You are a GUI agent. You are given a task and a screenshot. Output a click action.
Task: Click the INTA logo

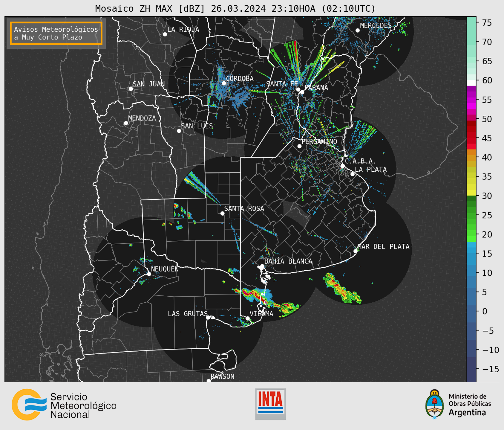[270, 404]
